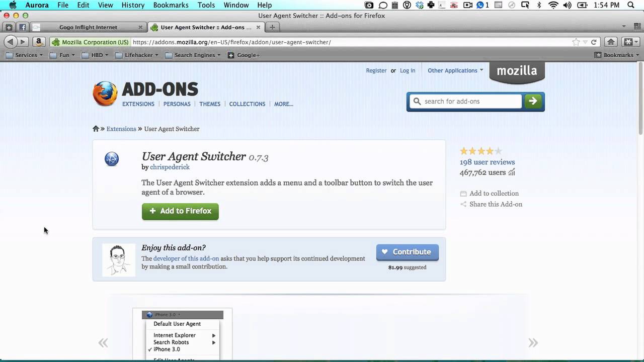Viewport: 644px width, 362px height.
Task: Expand the Fun bookmarks folder
Action: point(62,55)
